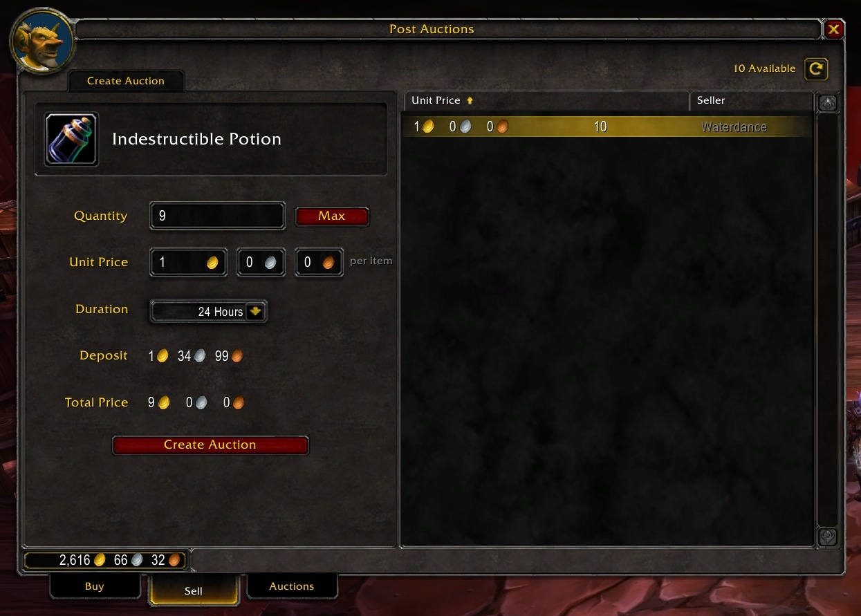Switch to the Buy tab

coord(95,586)
